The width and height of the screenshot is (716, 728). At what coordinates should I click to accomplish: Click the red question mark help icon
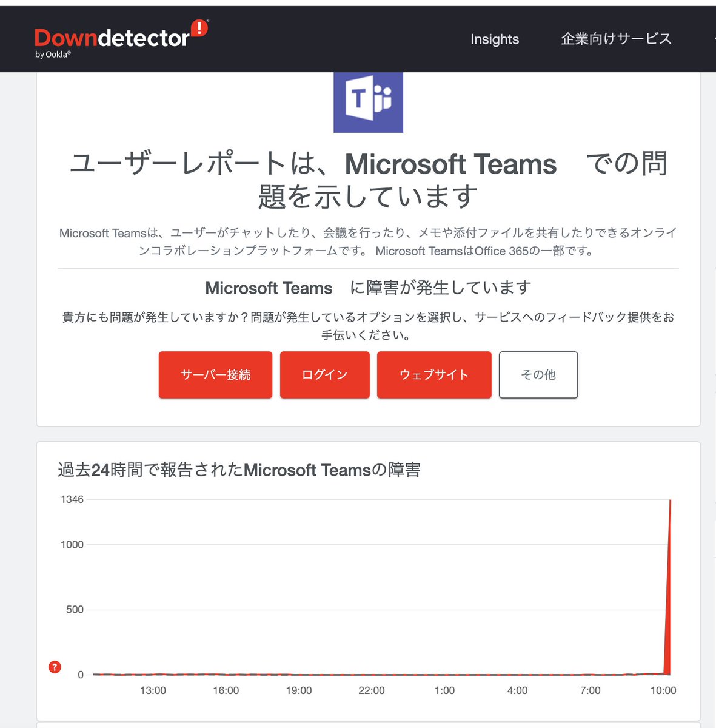[55, 667]
